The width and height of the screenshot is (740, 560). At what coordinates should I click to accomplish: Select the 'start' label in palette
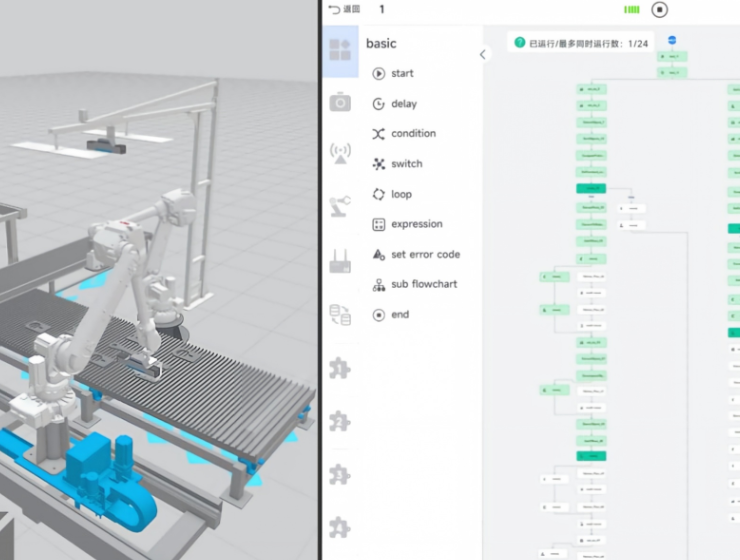(x=402, y=74)
